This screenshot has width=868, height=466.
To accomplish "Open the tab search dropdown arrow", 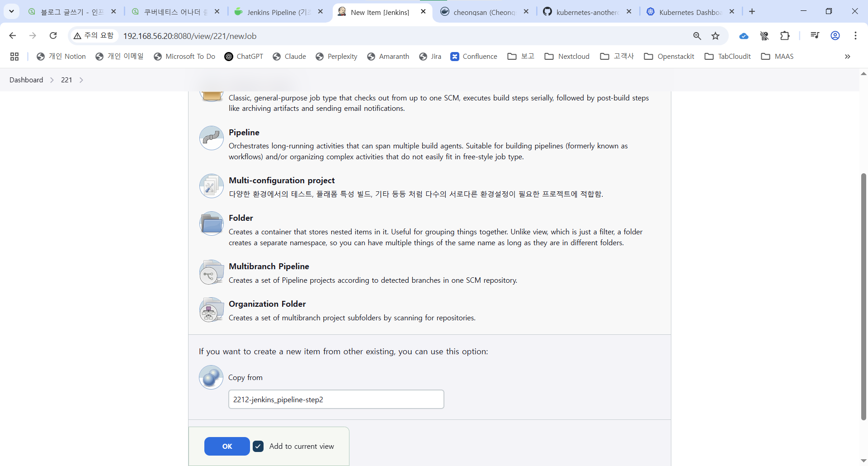I will 11,11.
